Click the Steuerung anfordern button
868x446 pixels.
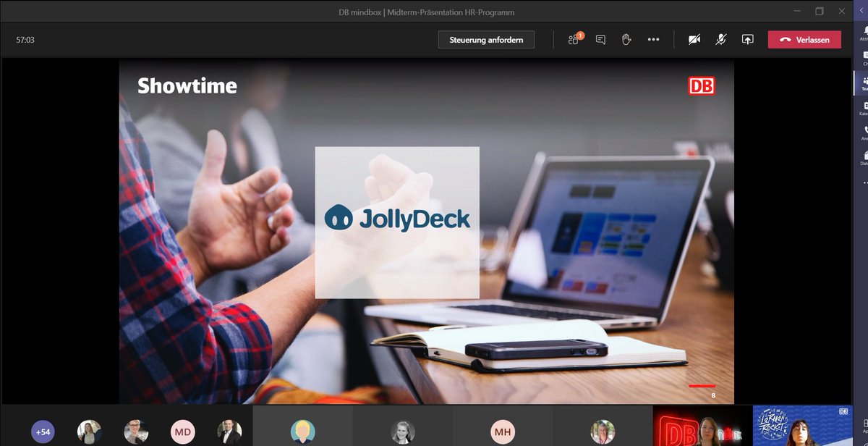[486, 39]
